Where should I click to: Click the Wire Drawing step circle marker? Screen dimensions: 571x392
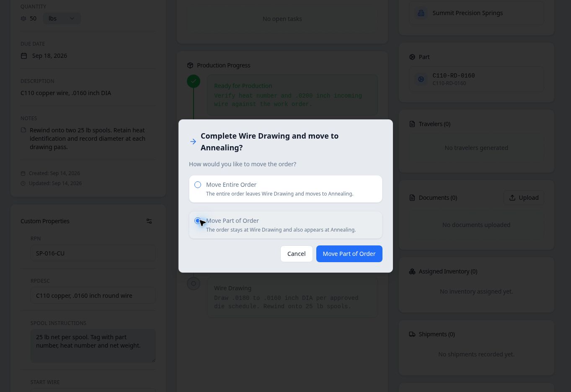194,284
